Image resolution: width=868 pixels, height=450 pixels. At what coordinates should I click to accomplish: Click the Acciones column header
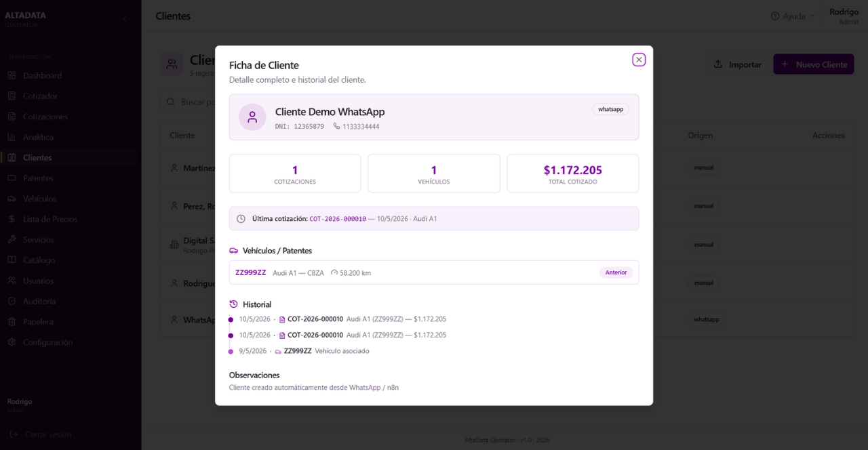[829, 136]
